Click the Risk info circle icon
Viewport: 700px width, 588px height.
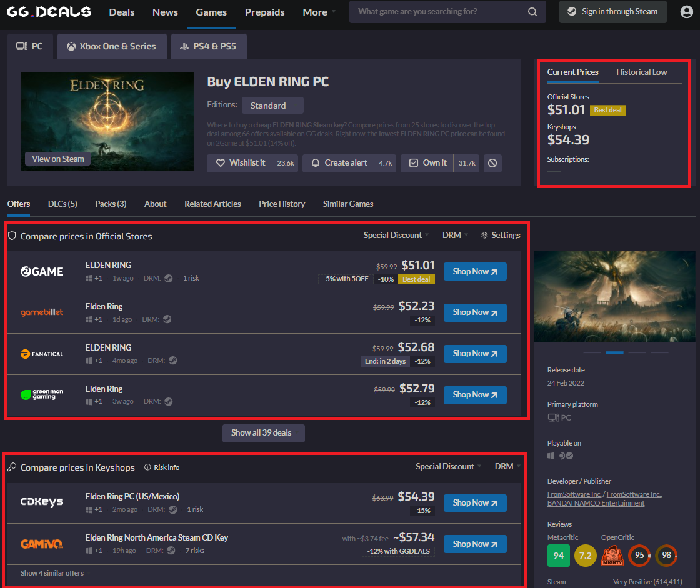[147, 467]
